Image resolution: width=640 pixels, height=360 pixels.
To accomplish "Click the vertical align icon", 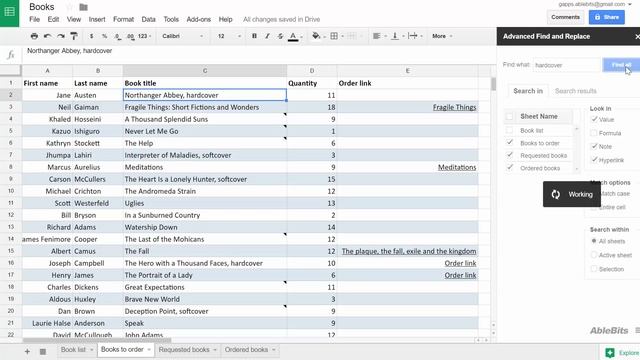I will pos(395,36).
